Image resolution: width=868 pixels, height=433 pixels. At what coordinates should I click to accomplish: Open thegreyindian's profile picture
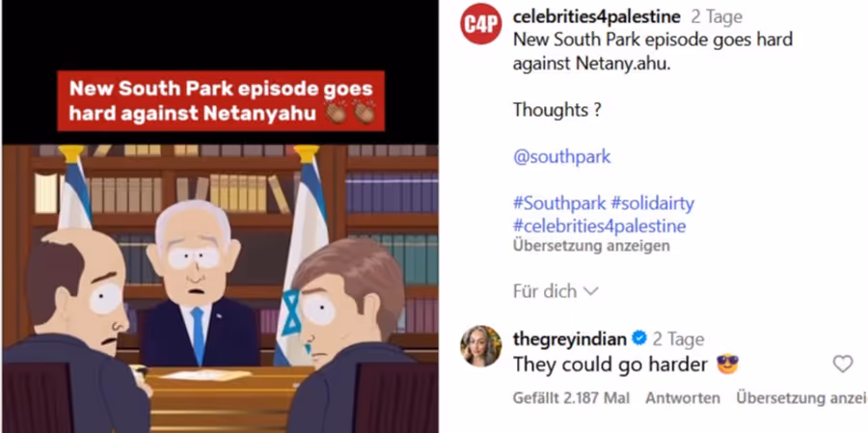481,346
